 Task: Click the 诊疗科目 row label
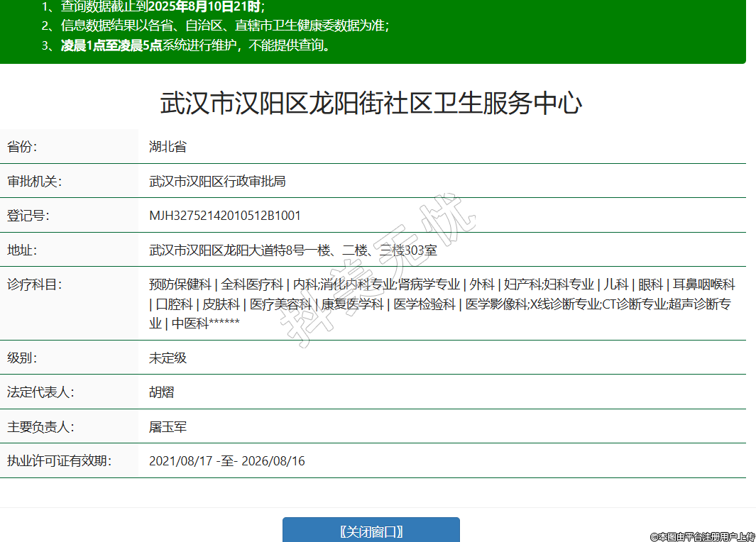[x=35, y=285]
